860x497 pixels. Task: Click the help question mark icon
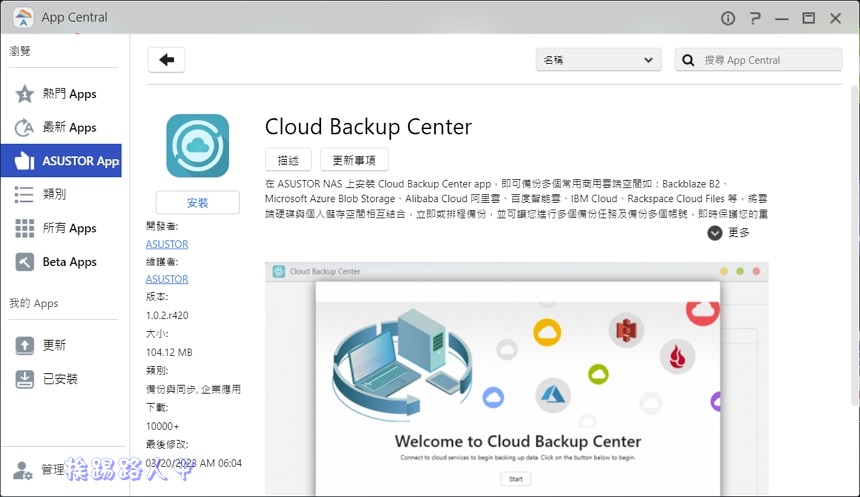[755, 18]
